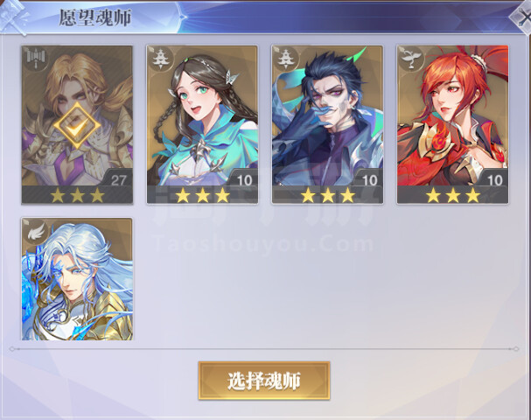This screenshot has height=420, width=531.
Task: Select the green-eyed braided girl card
Action: pos(202,124)
